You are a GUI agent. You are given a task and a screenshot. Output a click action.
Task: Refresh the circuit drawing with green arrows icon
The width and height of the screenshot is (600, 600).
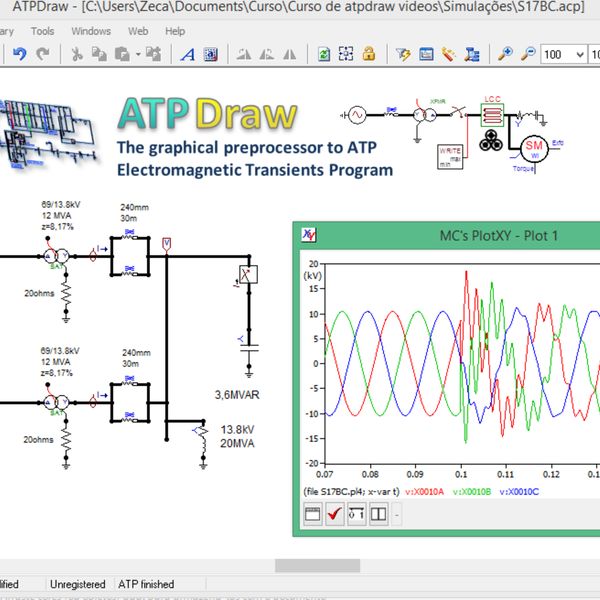coord(324,54)
